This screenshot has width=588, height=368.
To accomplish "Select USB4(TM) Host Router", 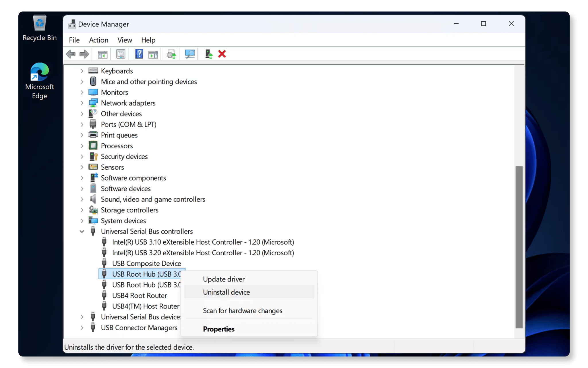I will click(x=146, y=306).
